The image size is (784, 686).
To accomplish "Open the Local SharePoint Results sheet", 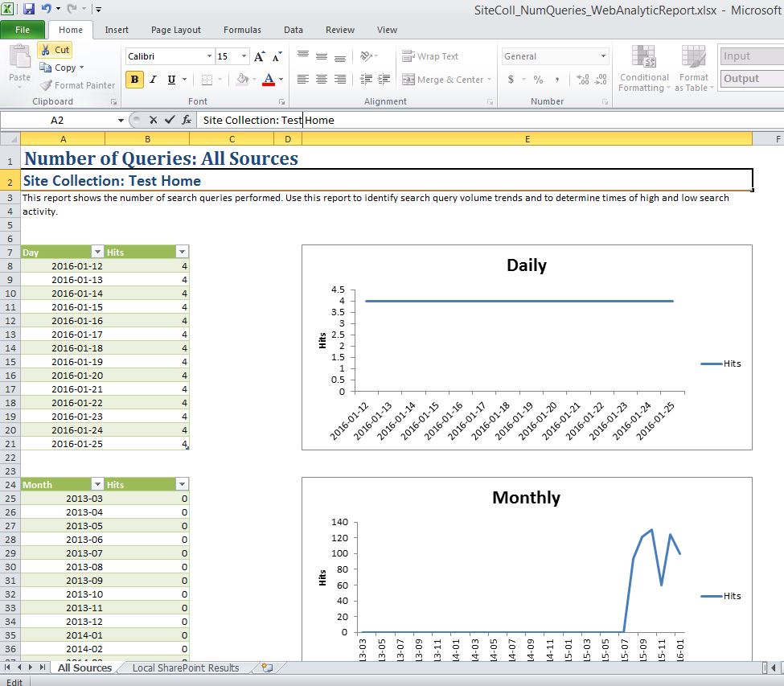I will (x=186, y=668).
